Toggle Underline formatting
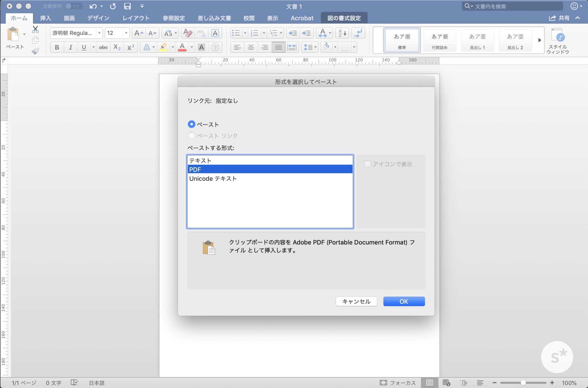 click(x=84, y=47)
